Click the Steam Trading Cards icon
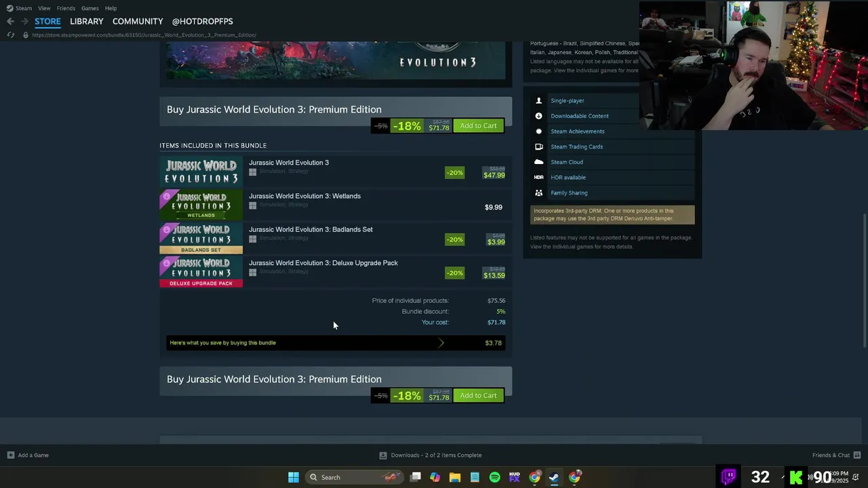This screenshot has height=488, width=868. (539, 146)
